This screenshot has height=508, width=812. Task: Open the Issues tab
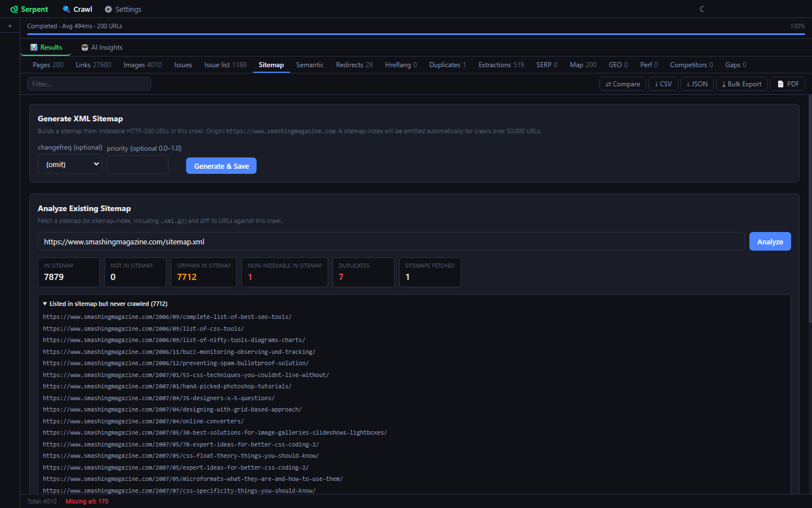point(183,65)
